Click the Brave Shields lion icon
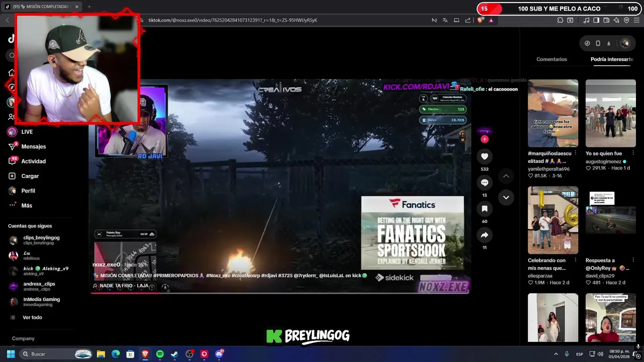The height and width of the screenshot is (362, 644). (x=480, y=20)
